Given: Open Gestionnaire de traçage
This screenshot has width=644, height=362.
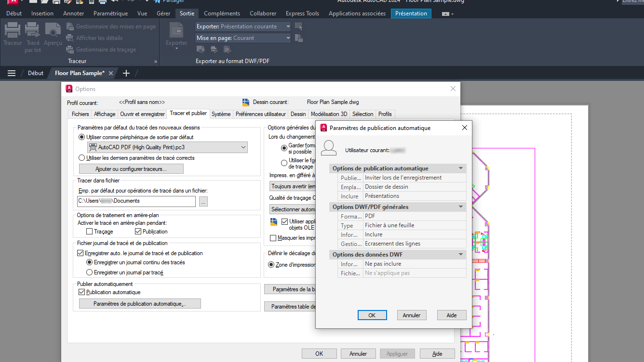Looking at the screenshot, I should 100,50.
